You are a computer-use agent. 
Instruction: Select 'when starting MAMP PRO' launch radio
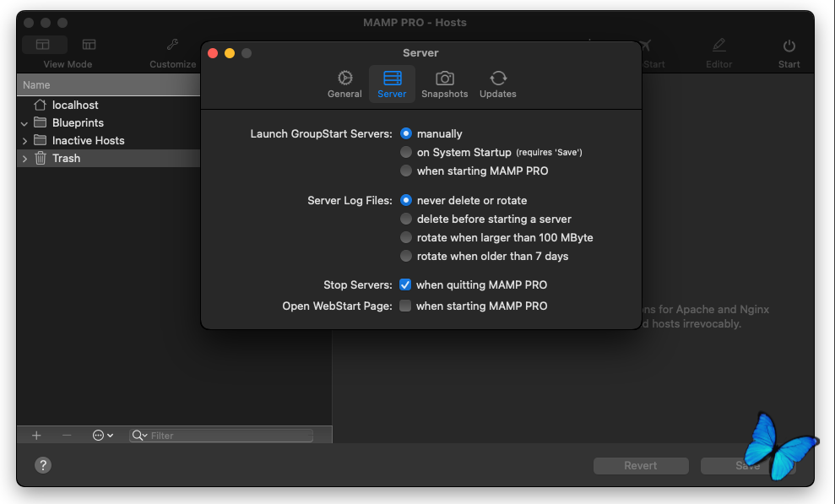pos(406,171)
